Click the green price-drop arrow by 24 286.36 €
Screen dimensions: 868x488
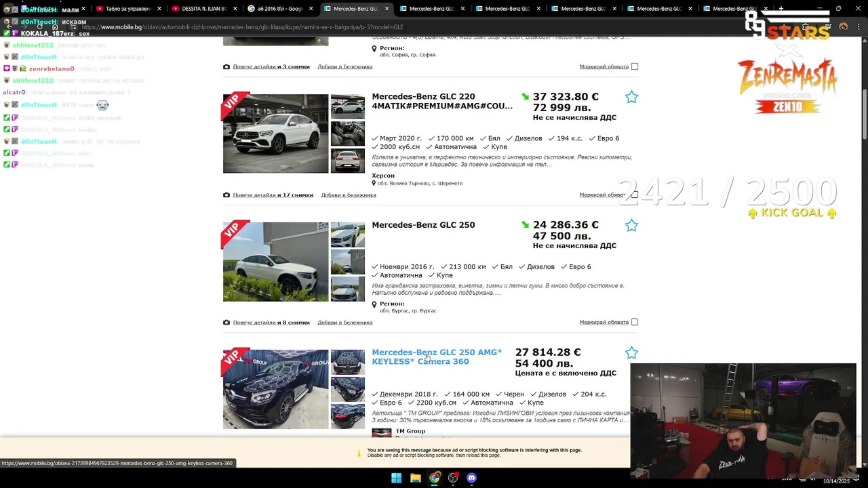[x=525, y=225]
